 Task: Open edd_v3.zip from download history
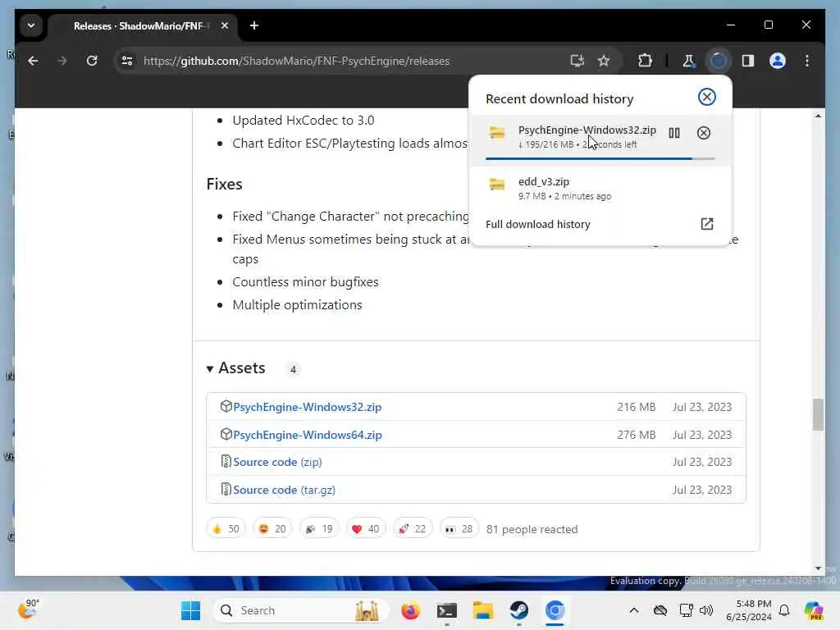tap(600, 189)
